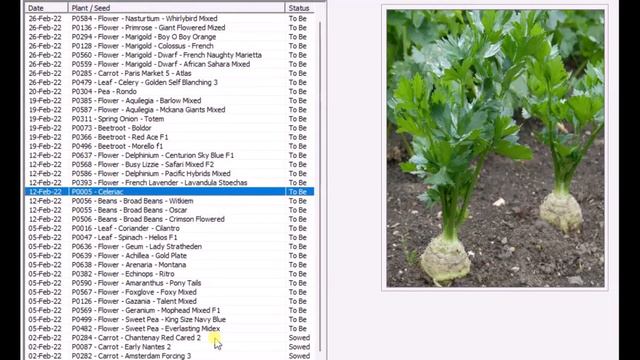This screenshot has height=360, width=640.
Task: Sort list by Status column header
Action: 300,8
